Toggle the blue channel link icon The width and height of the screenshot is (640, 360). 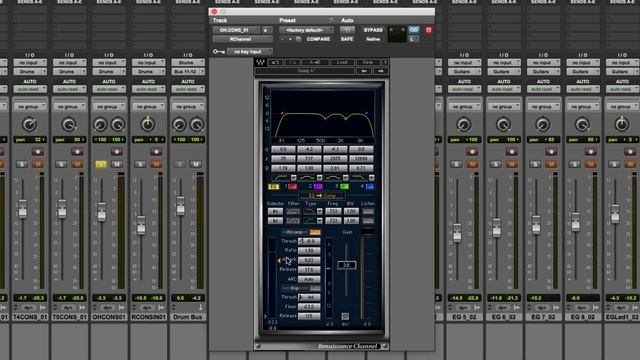[413, 30]
